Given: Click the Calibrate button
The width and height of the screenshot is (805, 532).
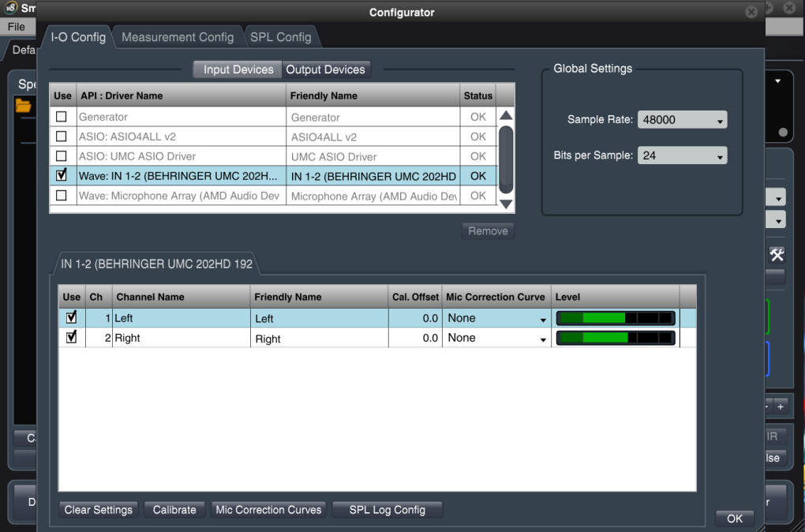Looking at the screenshot, I should tap(174, 510).
